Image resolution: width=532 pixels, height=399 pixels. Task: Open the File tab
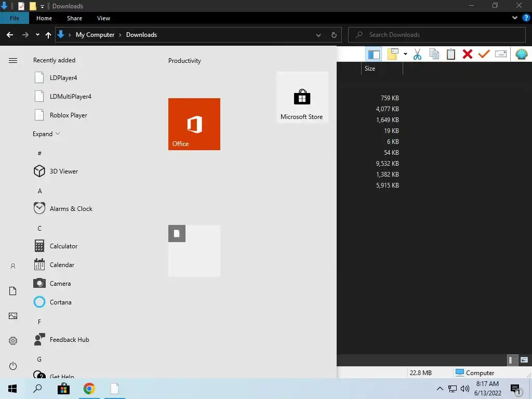[x=14, y=18]
